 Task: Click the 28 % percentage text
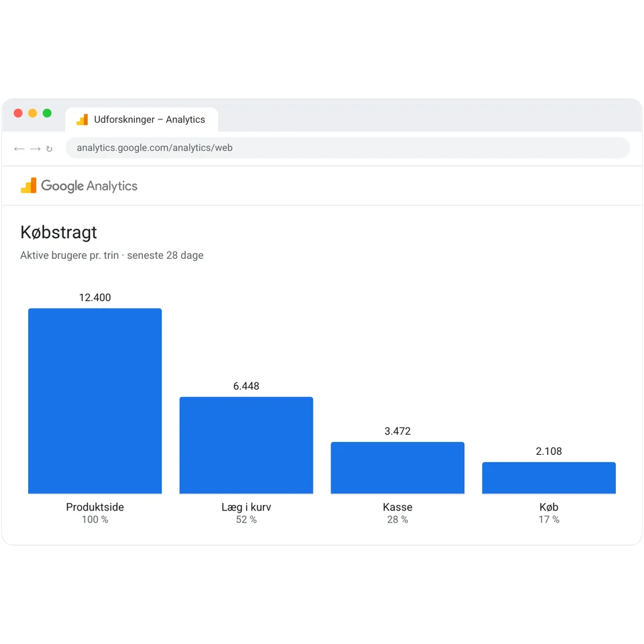(x=398, y=519)
